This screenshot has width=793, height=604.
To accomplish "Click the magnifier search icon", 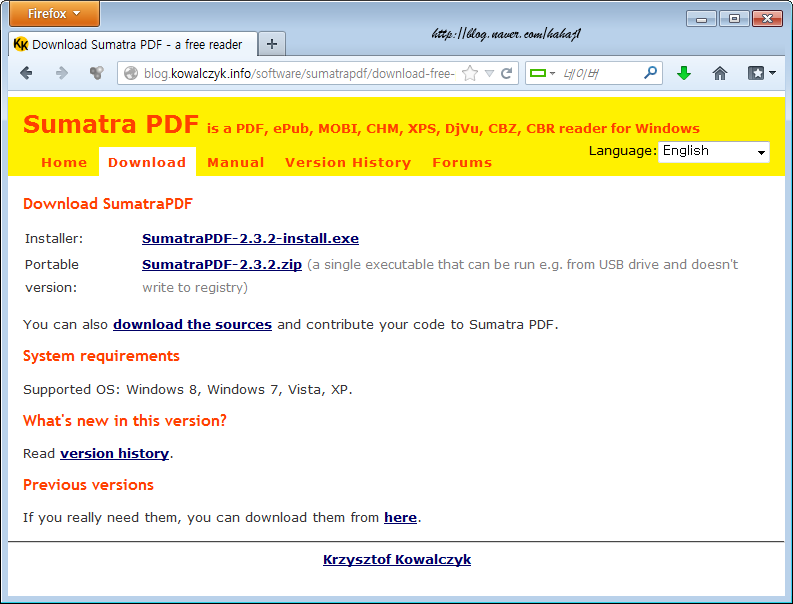I will point(650,73).
